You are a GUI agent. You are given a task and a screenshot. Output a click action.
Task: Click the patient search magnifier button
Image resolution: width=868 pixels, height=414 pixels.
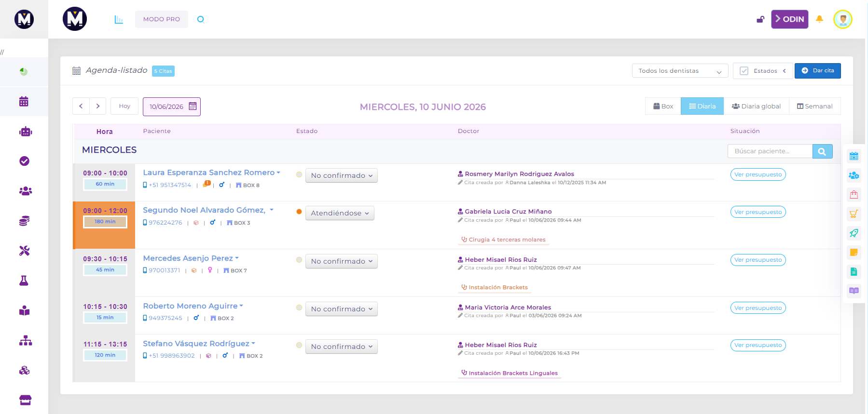[822, 151]
